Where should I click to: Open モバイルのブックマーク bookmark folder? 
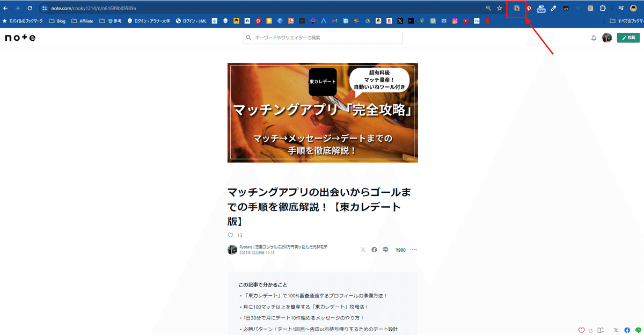23,21
